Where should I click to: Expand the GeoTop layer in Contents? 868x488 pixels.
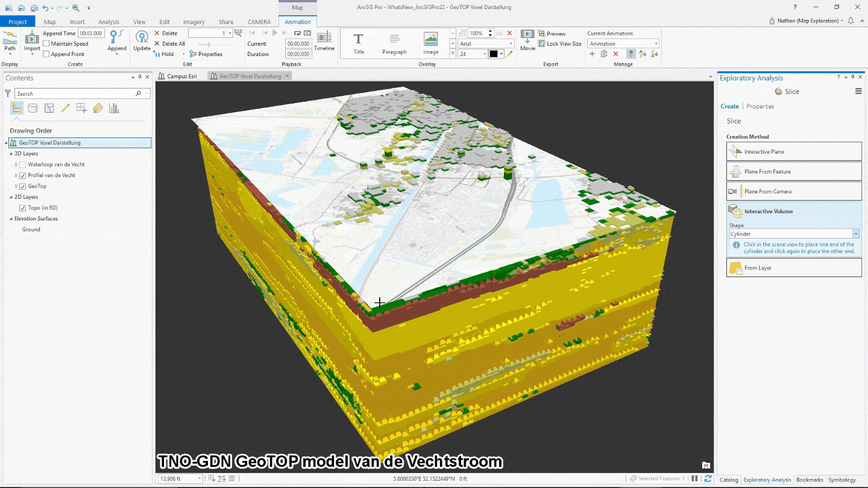coord(16,186)
